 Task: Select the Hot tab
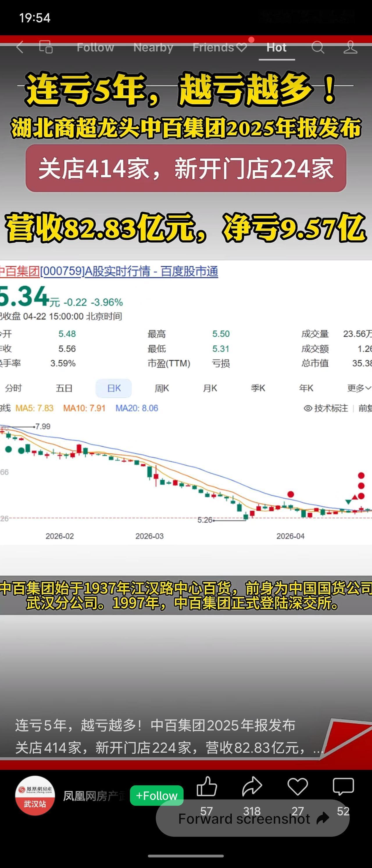[x=277, y=47]
